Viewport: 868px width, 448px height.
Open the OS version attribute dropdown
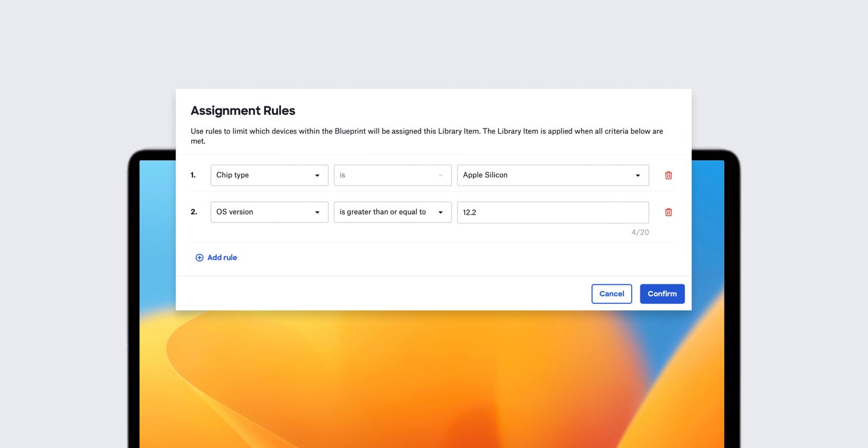(x=269, y=212)
